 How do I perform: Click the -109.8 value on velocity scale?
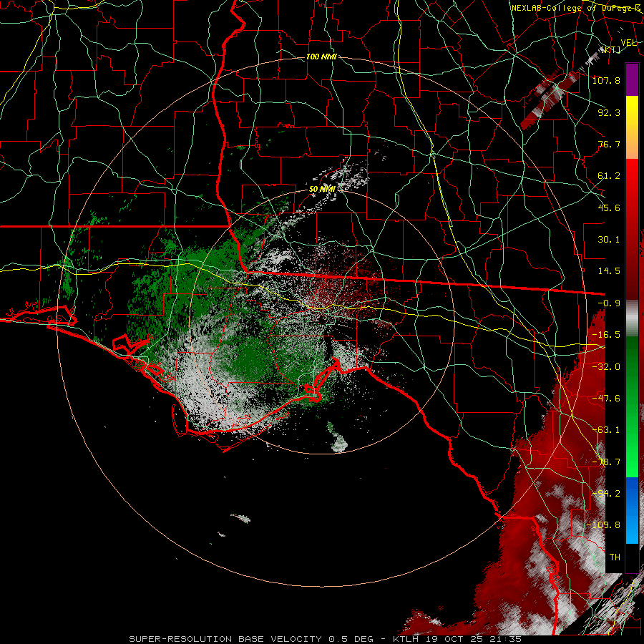pos(604,525)
